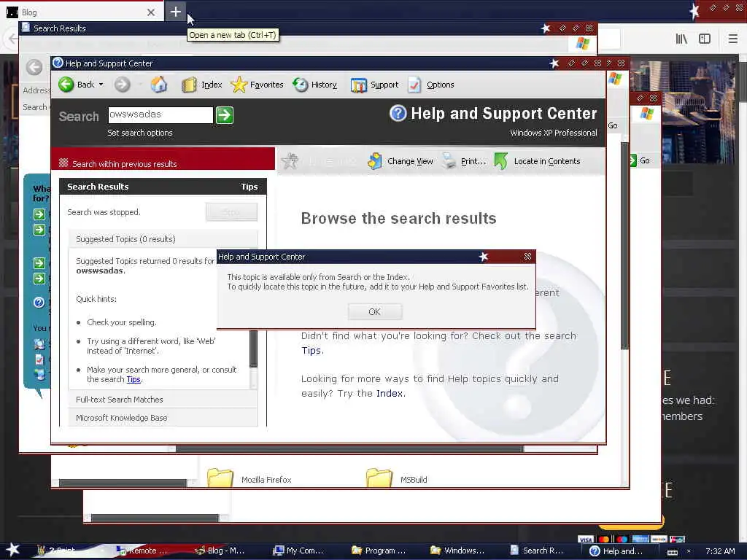This screenshot has width=747, height=560.
Task: Open a new browser tab with plus button
Action: (175, 12)
